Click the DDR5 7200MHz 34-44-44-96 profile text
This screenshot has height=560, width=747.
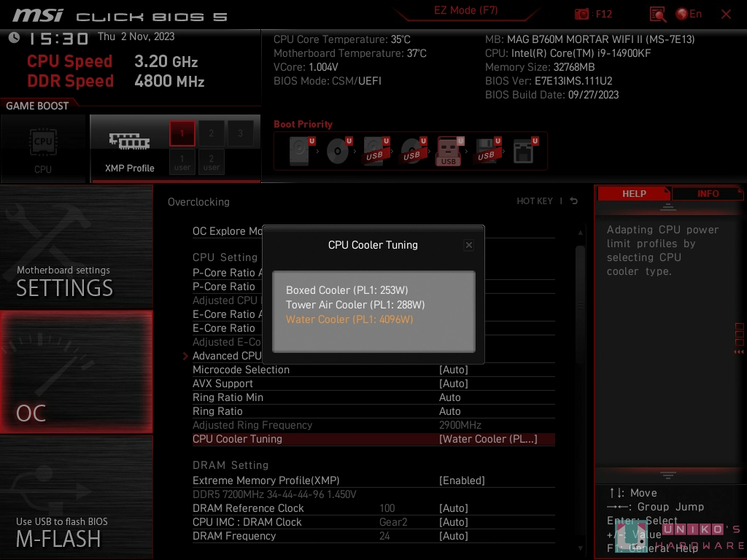274,494
